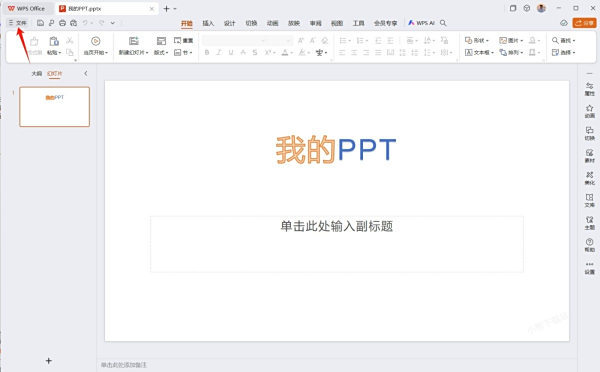This screenshot has width=600, height=372.
Task: Open WPS AI assistant
Action: [x=421, y=23]
